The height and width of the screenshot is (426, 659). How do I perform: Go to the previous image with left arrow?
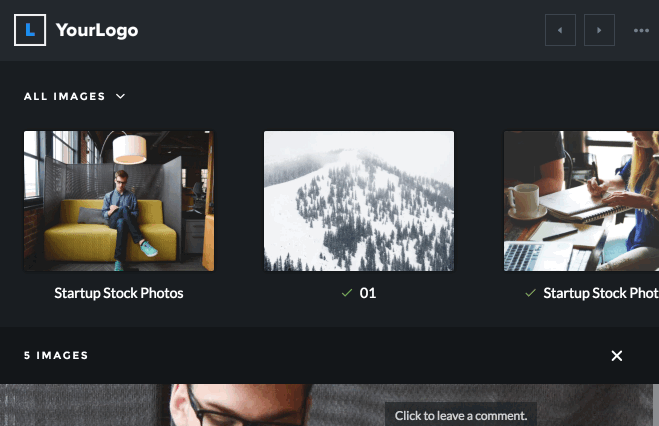pyautogui.click(x=560, y=30)
